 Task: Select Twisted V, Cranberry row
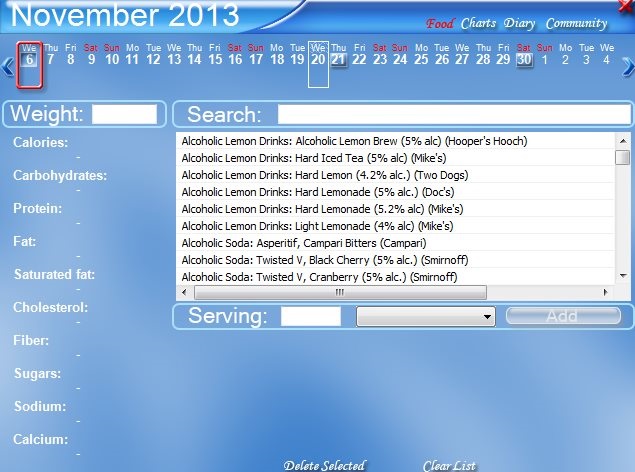pos(395,277)
